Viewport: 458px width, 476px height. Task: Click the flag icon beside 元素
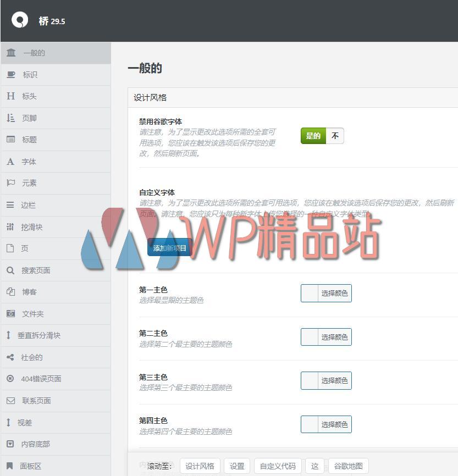[x=10, y=183]
